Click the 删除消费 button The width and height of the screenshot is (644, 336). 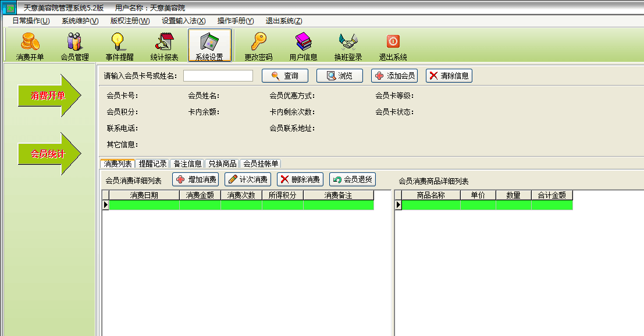point(300,179)
